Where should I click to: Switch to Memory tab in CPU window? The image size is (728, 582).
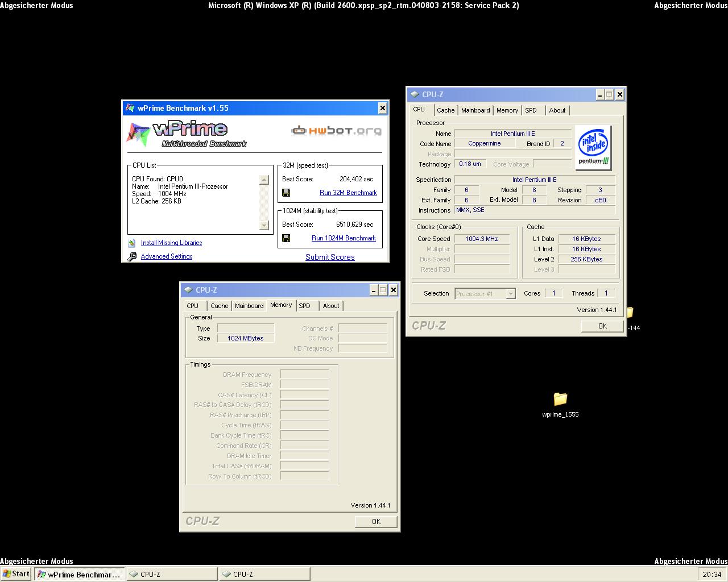pyautogui.click(x=507, y=110)
